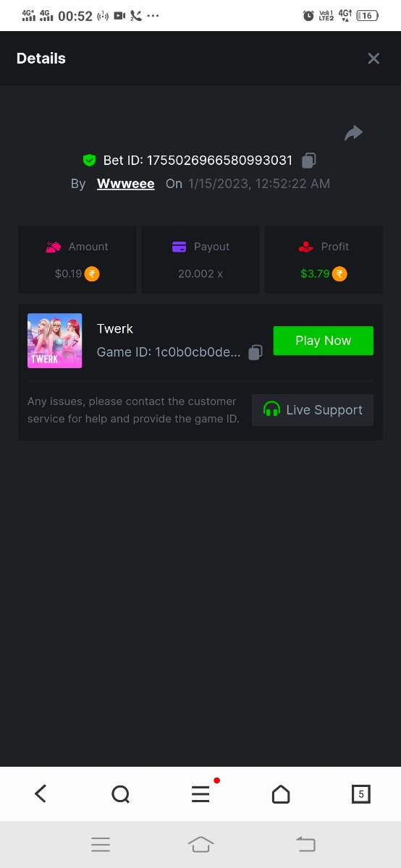Viewport: 401px width, 868px height.
Task: Open the Wwweee user profile
Action: pyautogui.click(x=126, y=184)
